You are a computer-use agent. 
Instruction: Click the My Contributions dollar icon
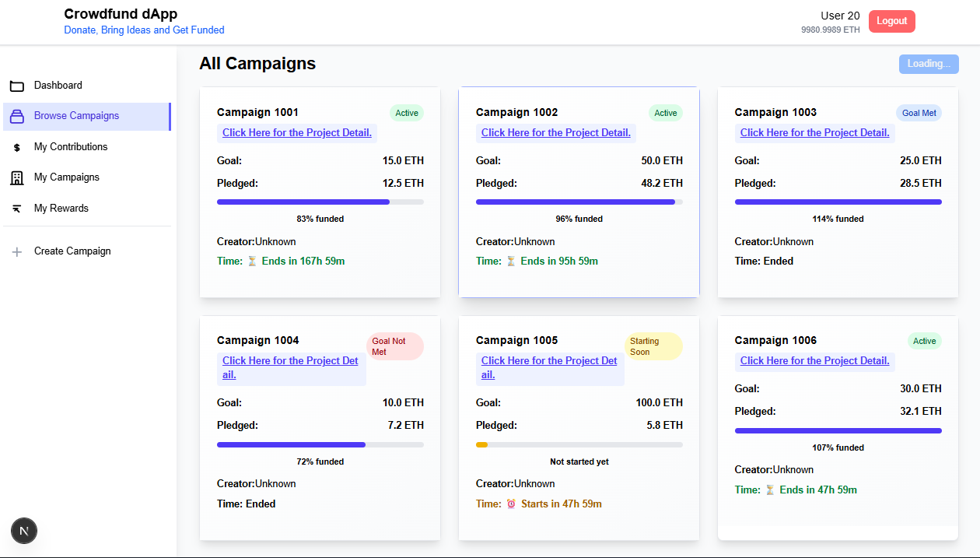(17, 147)
